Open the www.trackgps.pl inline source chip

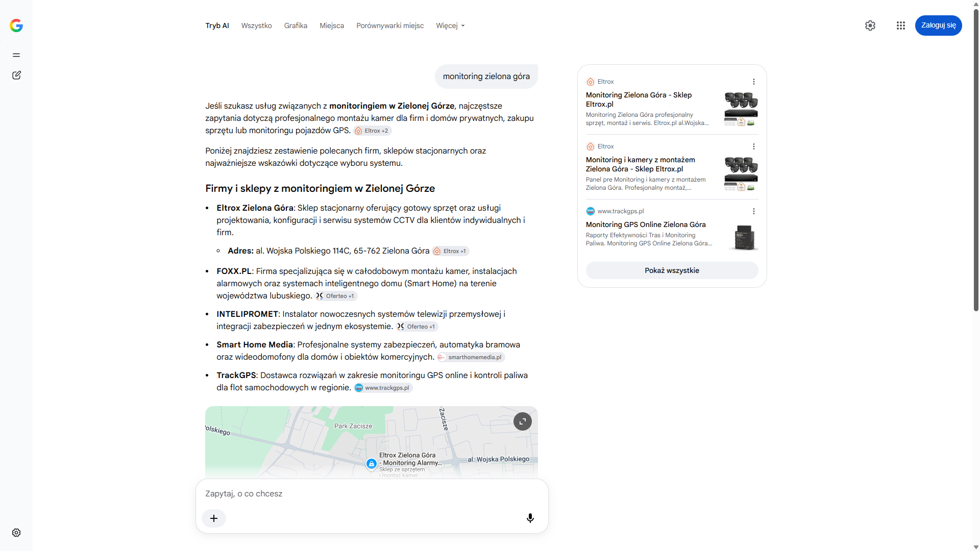point(383,388)
